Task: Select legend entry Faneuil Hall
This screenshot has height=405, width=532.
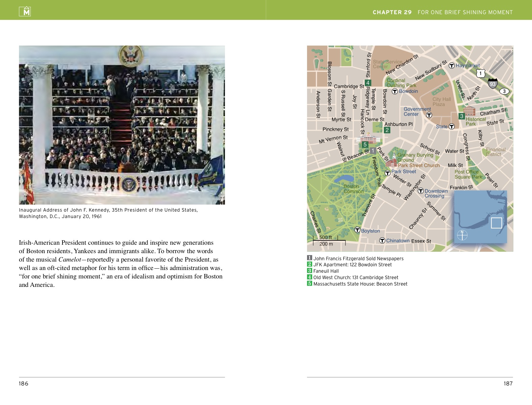Action: pyautogui.click(x=323, y=271)
